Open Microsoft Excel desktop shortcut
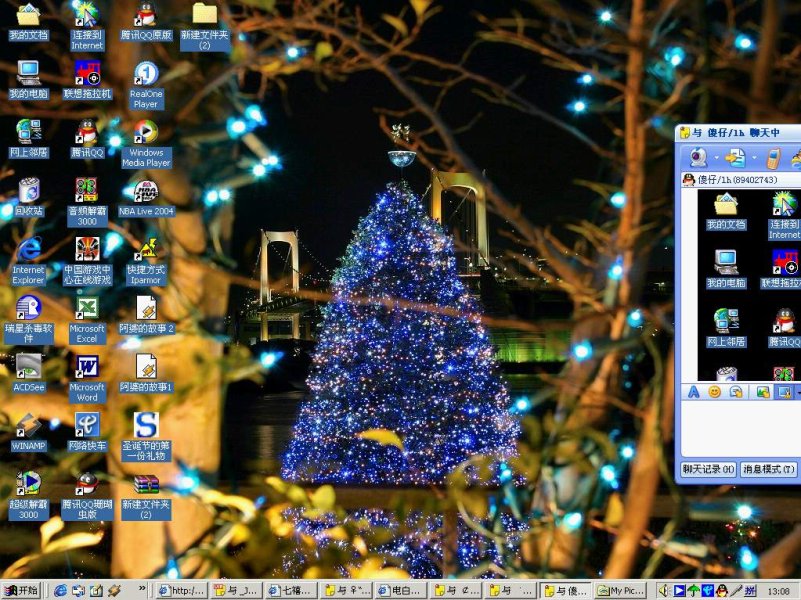Image resolution: width=801 pixels, height=600 pixels. 87,308
